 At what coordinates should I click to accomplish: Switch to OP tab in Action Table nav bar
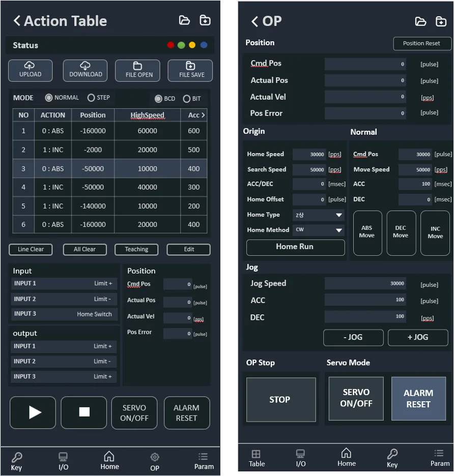click(155, 461)
